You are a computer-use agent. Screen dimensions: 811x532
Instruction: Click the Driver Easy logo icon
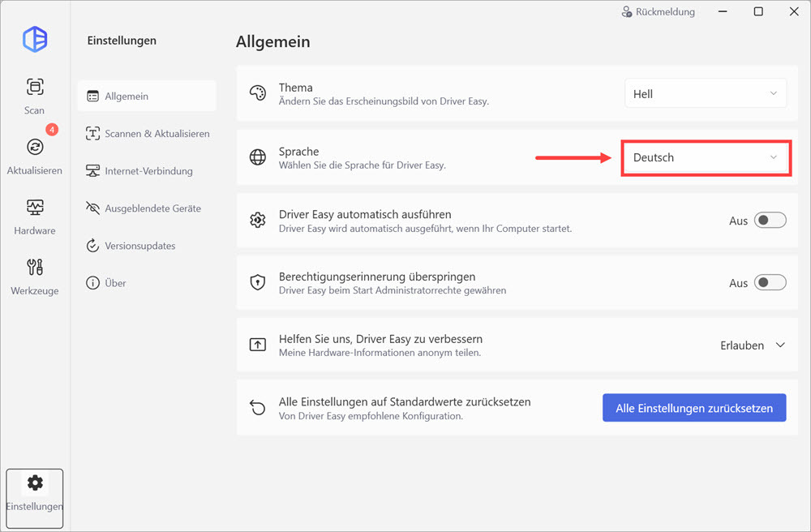pyautogui.click(x=35, y=39)
